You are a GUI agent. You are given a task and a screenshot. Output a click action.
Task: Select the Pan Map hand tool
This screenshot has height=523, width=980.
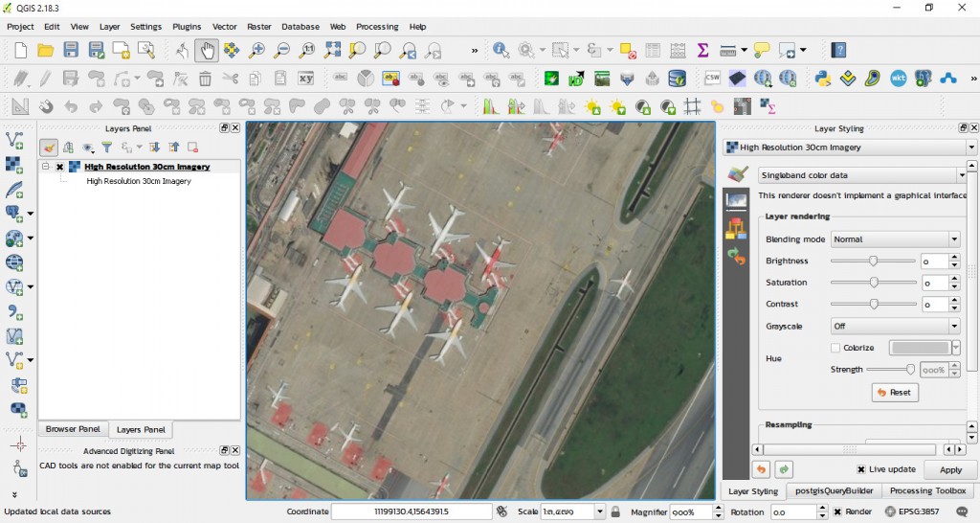(x=206, y=50)
